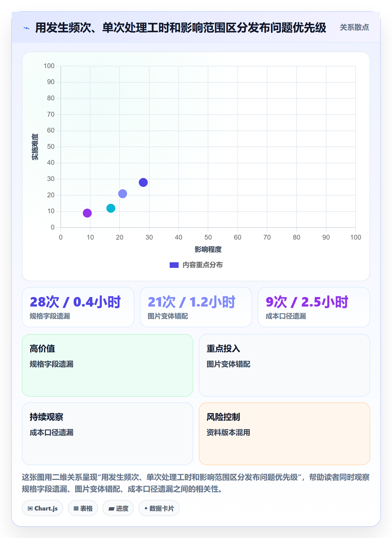The height and width of the screenshot is (538, 392).
Task: Open the 9次 / 2.5小时 stat card
Action: [x=314, y=307]
